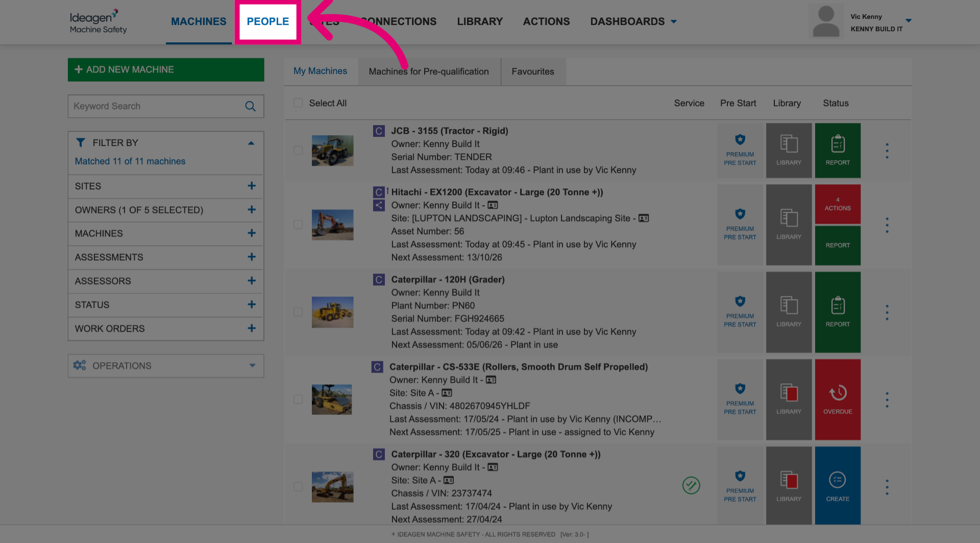This screenshot has width=980, height=543.
Task: Open more options for Caterpillar 120H
Action: point(887,312)
